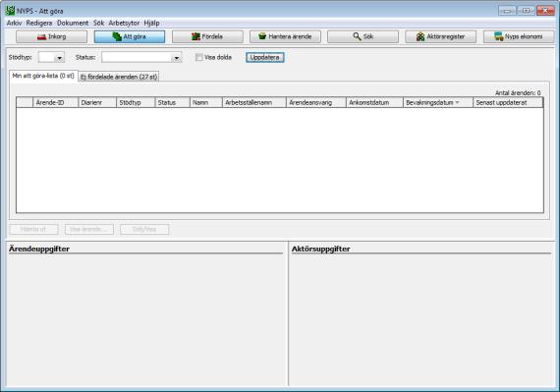Launch the Nyps ekonomi toolbar icon
The height and width of the screenshot is (392, 560).
pyautogui.click(x=498, y=36)
